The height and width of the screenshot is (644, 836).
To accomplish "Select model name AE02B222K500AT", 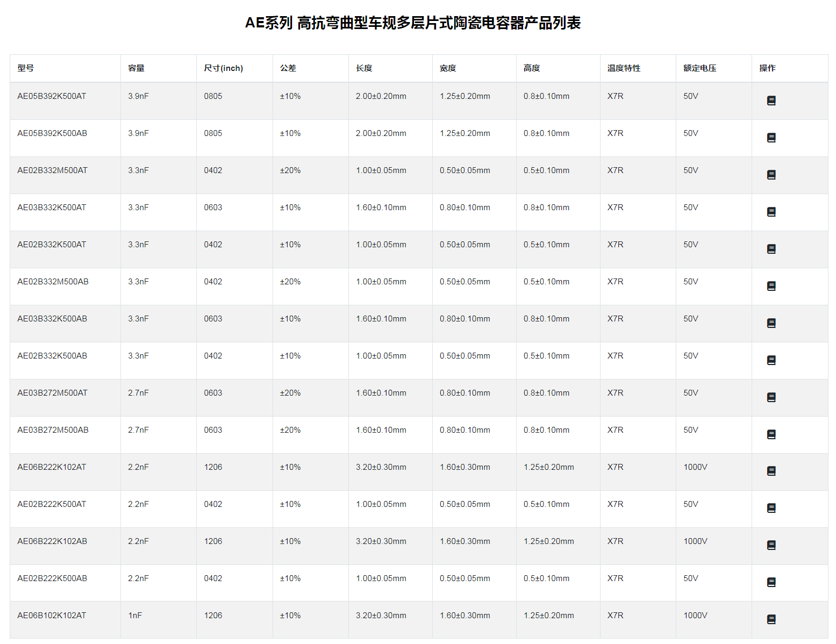I will [x=52, y=504].
